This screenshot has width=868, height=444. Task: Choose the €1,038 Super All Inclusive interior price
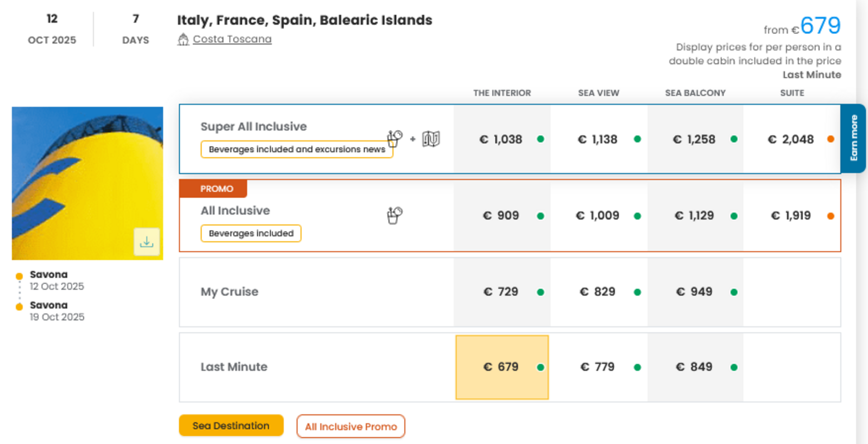tap(501, 139)
